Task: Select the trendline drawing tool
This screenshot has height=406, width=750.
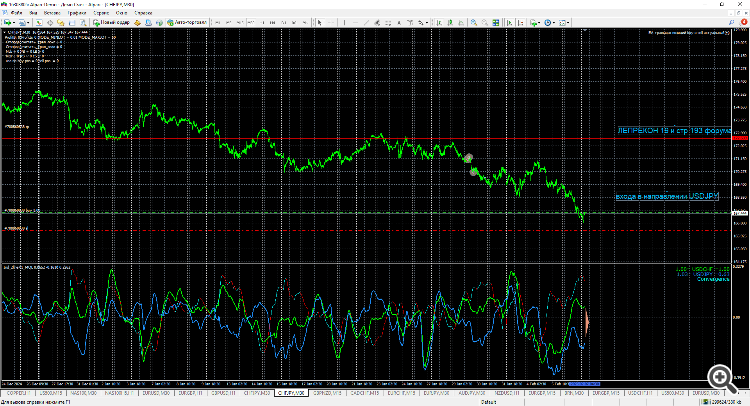Action: coord(366,22)
